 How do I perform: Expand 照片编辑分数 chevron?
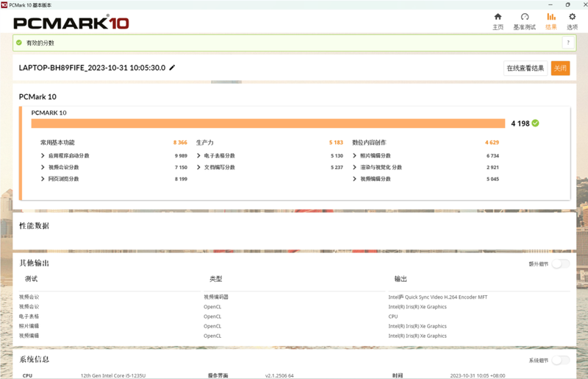[356, 156]
